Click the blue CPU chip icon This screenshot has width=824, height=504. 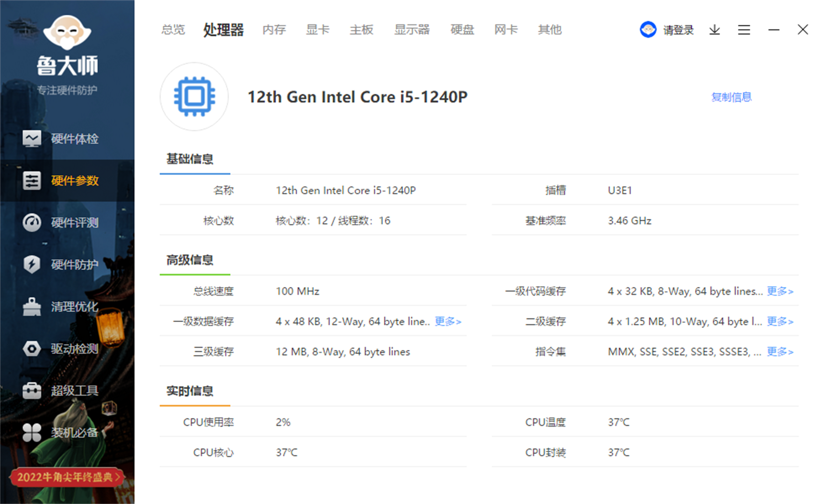click(x=194, y=97)
